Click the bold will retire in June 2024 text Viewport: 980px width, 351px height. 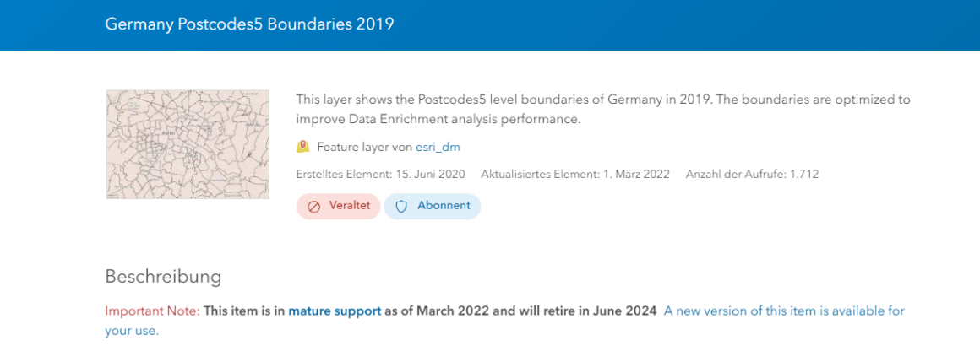coord(587,310)
